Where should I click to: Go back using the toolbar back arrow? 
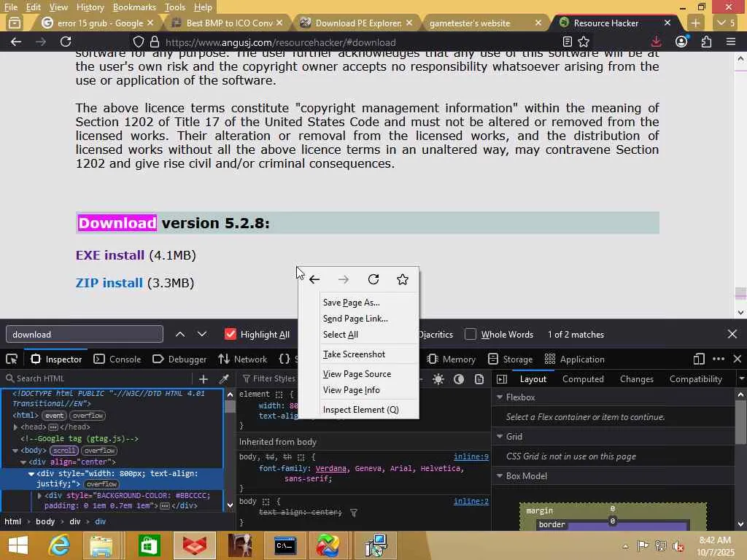[16, 42]
